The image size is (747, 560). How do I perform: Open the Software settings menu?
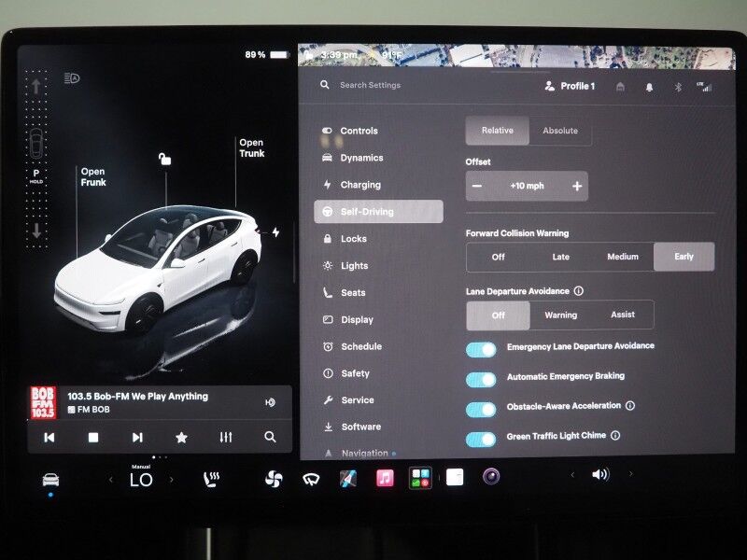pos(352,427)
